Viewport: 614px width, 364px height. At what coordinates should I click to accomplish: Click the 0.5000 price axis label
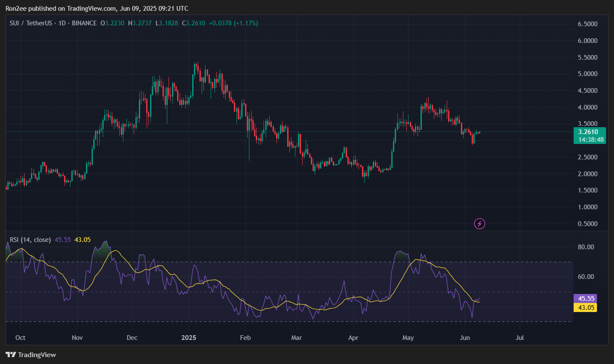tap(587, 224)
